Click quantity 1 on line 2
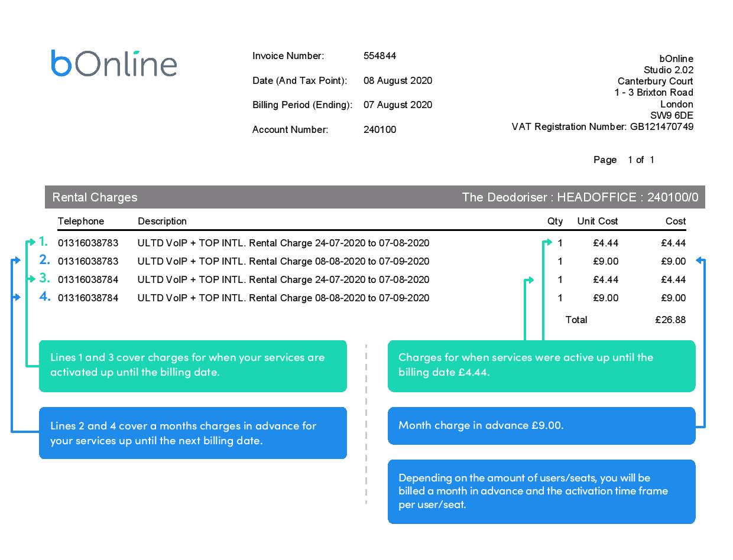 pyautogui.click(x=560, y=262)
